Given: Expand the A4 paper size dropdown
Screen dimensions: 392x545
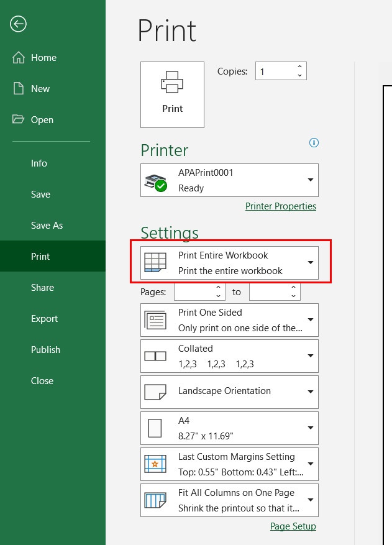Looking at the screenshot, I should (x=311, y=428).
